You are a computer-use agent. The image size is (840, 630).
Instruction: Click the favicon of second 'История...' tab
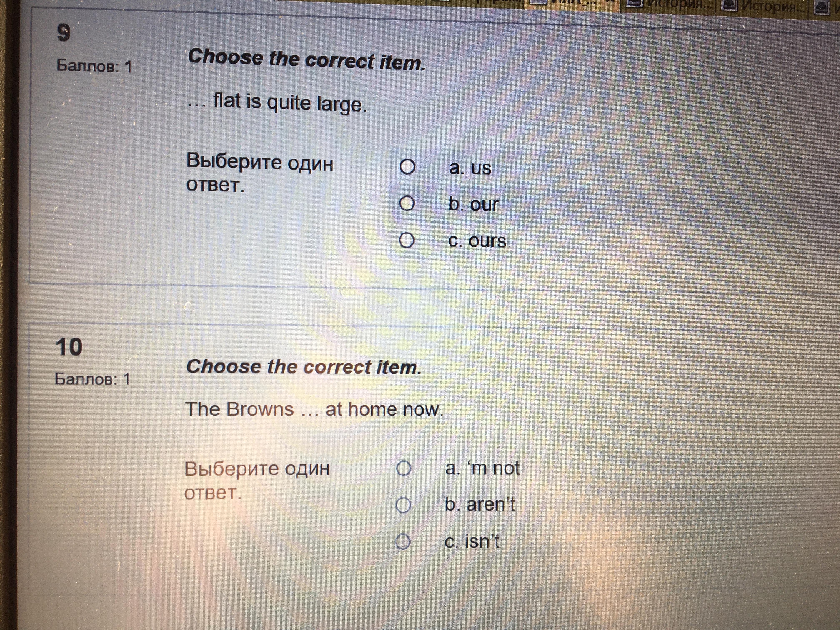(729, 5)
